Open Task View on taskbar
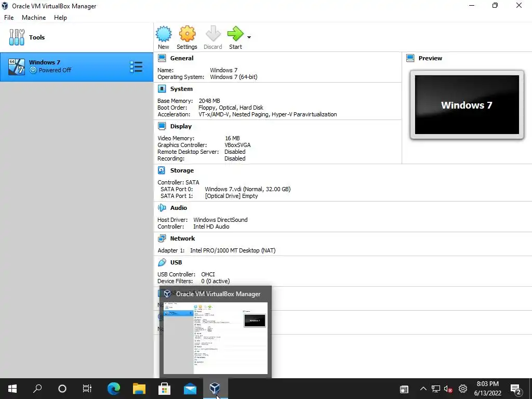532x399 pixels. (87, 389)
